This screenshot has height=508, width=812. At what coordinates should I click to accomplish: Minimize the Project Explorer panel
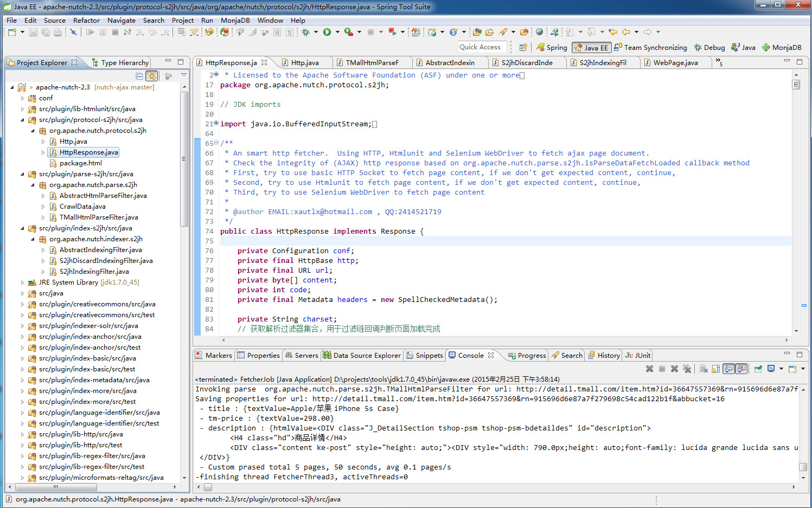tap(168, 61)
